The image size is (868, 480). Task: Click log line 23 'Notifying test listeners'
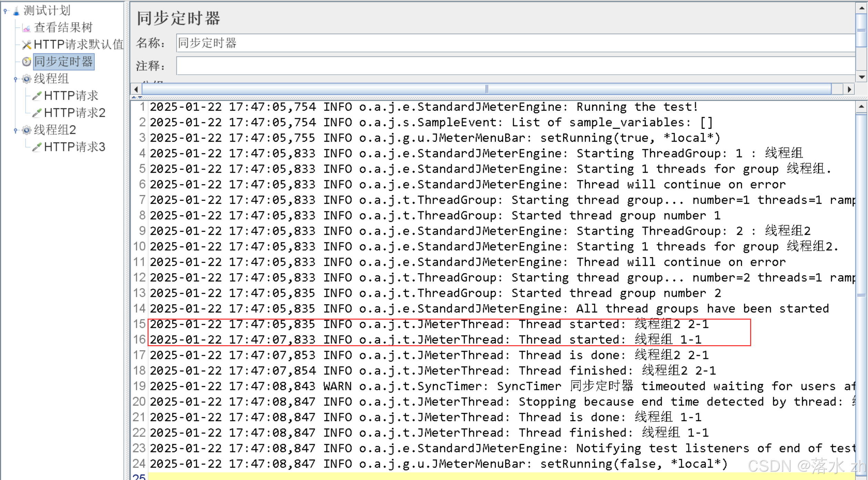(502, 448)
